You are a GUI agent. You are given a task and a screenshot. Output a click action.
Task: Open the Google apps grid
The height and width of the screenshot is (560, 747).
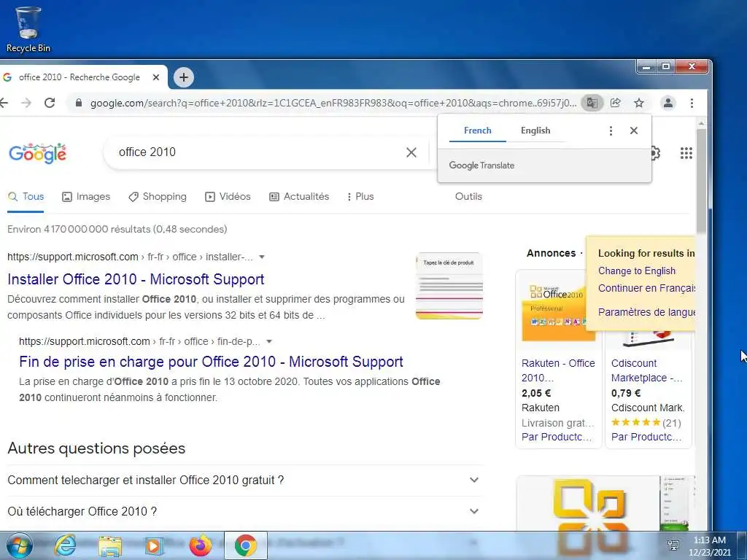pos(686,153)
